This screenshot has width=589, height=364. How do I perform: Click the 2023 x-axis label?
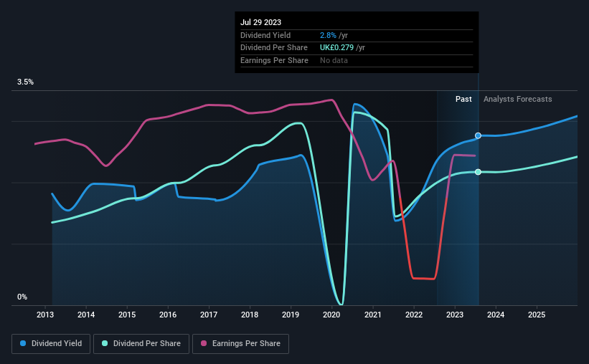tap(455, 315)
